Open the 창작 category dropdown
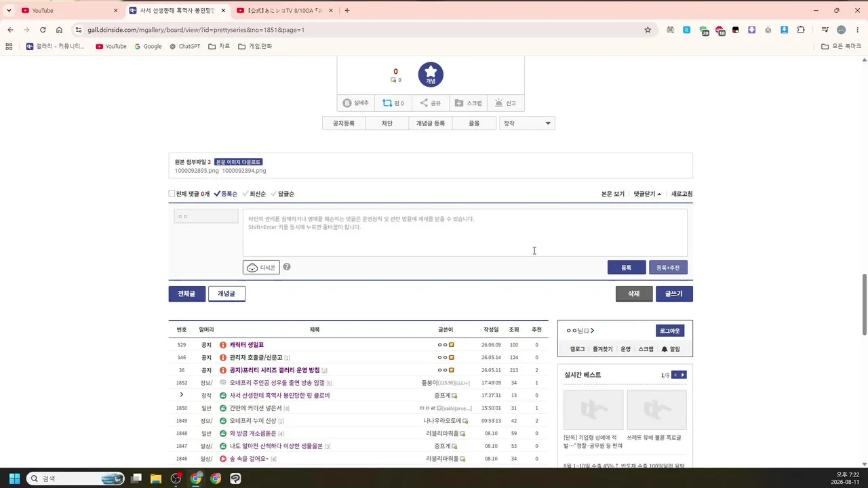 (x=527, y=123)
